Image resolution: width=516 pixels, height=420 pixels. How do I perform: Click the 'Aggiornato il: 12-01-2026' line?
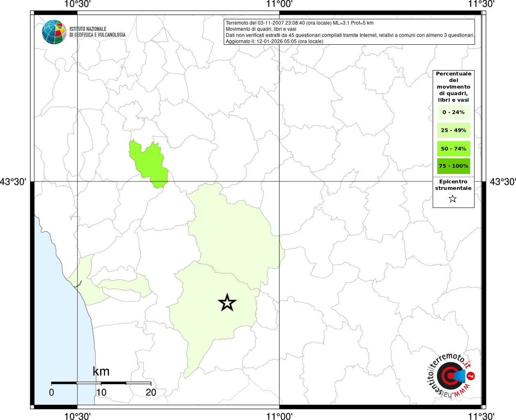(x=274, y=41)
